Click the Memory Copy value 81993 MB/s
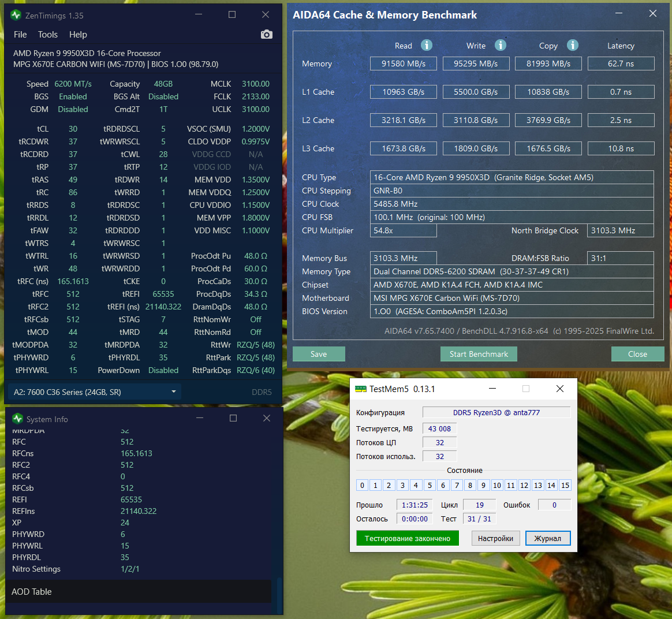Screen dimensions: 672x619 [548, 64]
